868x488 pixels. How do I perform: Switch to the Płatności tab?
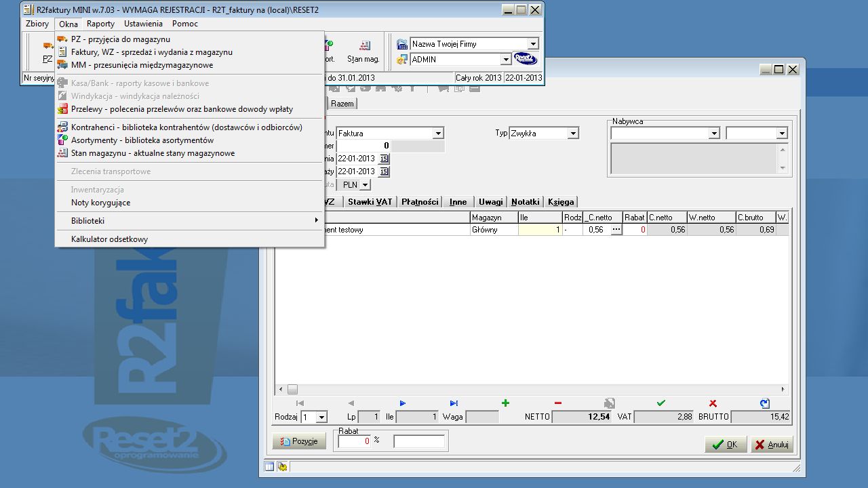coord(420,202)
